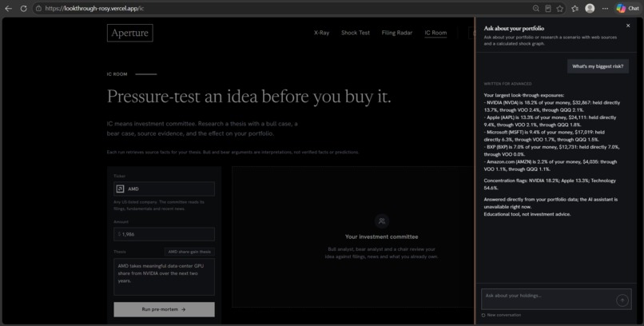
Task: Close the Ask about your portfolio panel
Action: [x=628, y=26]
